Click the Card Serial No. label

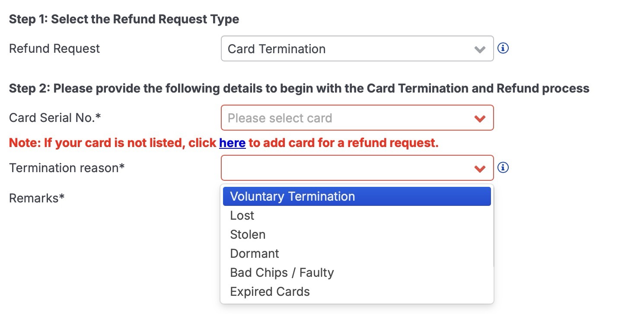55,118
